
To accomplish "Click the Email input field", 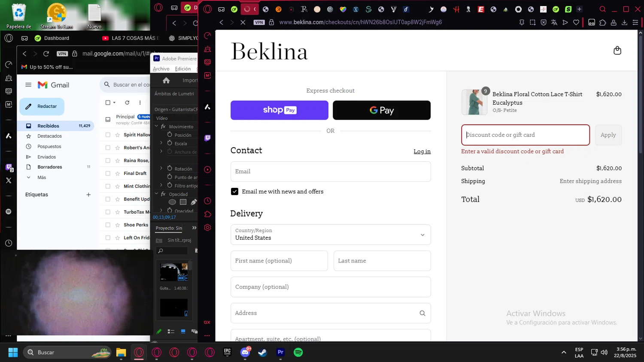I will click(x=331, y=172).
